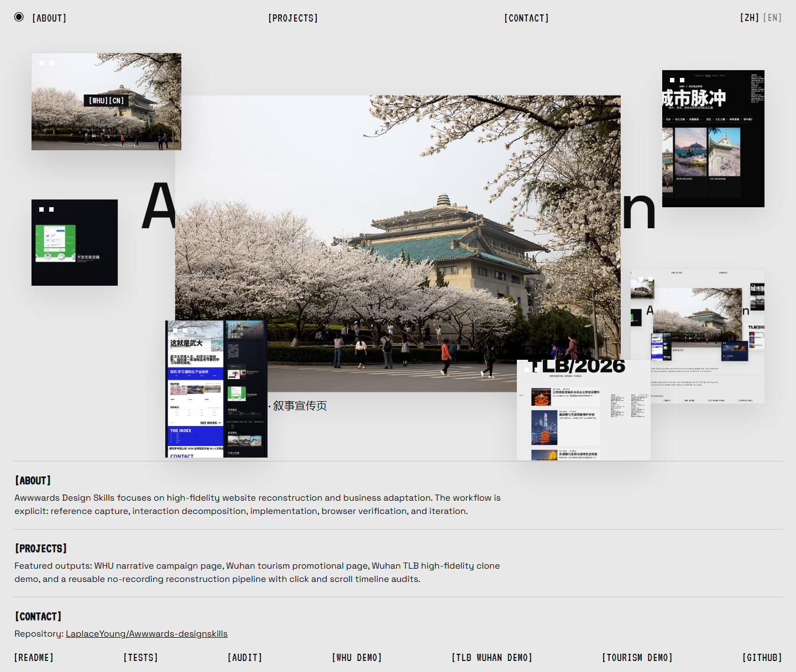Open LaplaceYoung/Awwwards-designskills repository link
The image size is (796, 672).
tap(146, 634)
